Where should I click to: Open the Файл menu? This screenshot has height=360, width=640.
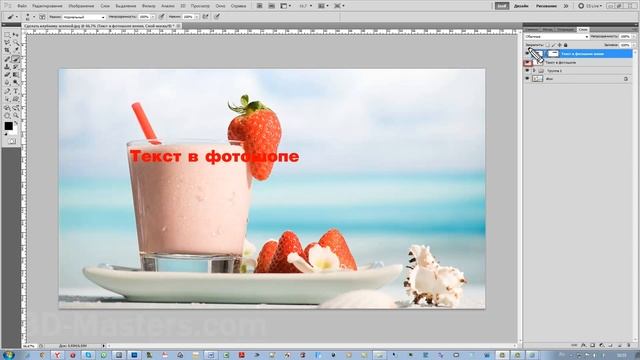tap(22, 6)
